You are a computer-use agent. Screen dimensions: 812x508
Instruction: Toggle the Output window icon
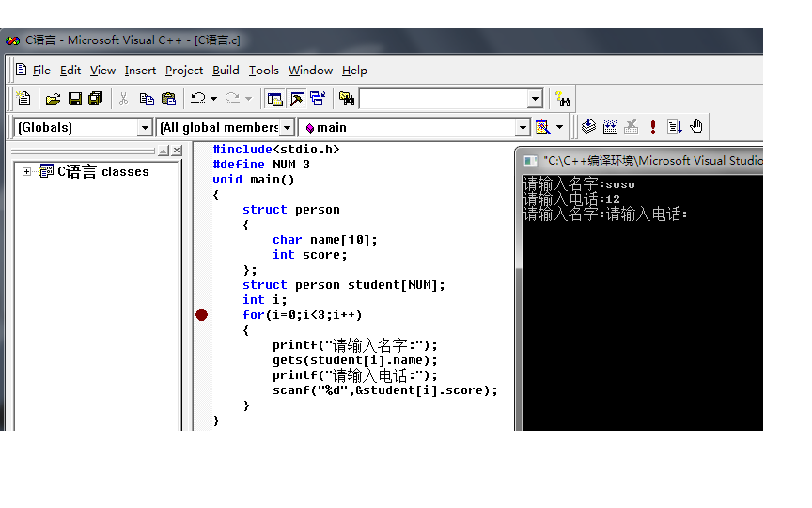(x=297, y=99)
